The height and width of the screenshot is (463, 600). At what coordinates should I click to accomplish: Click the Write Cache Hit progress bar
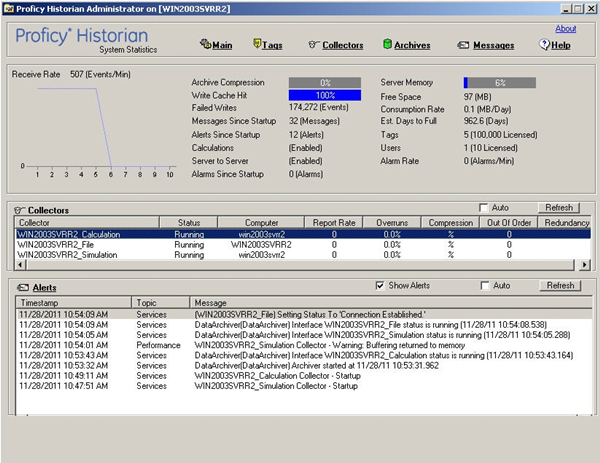tap(325, 94)
